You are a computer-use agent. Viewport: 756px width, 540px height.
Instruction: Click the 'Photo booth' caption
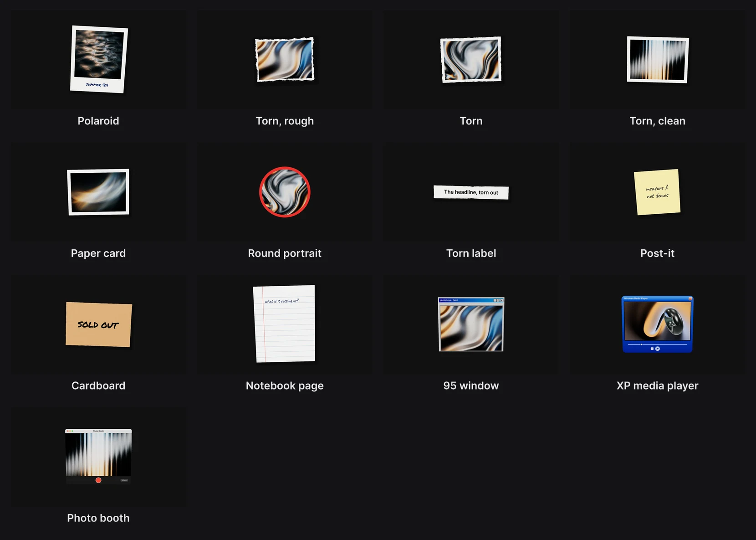click(x=98, y=518)
